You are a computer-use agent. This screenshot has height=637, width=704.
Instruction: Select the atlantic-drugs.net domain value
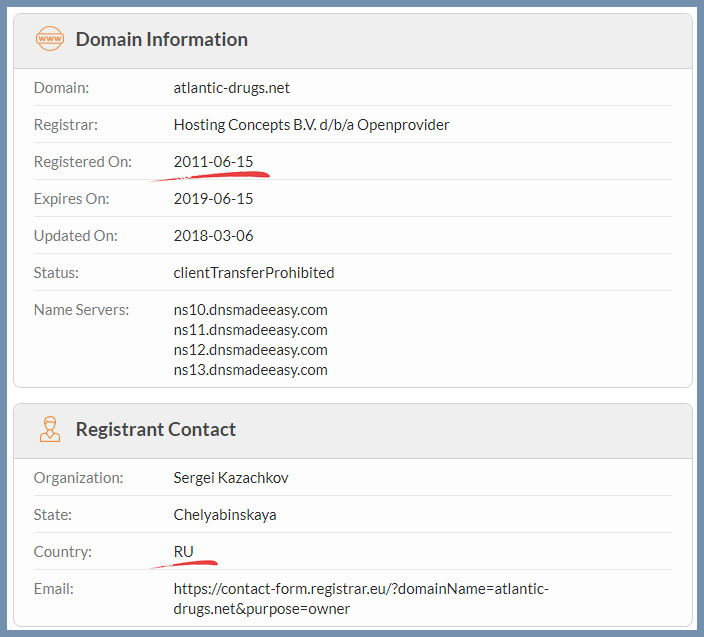click(x=232, y=88)
